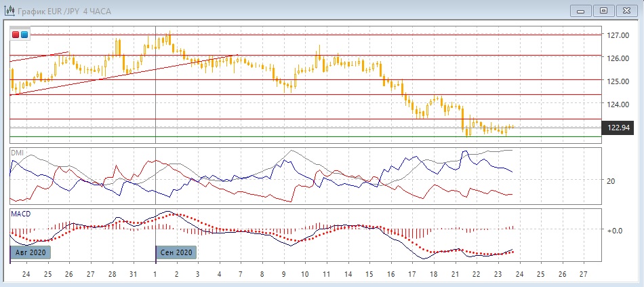Click the DMI level 20 axis label
The width and height of the screenshot is (644, 287).
tap(611, 180)
